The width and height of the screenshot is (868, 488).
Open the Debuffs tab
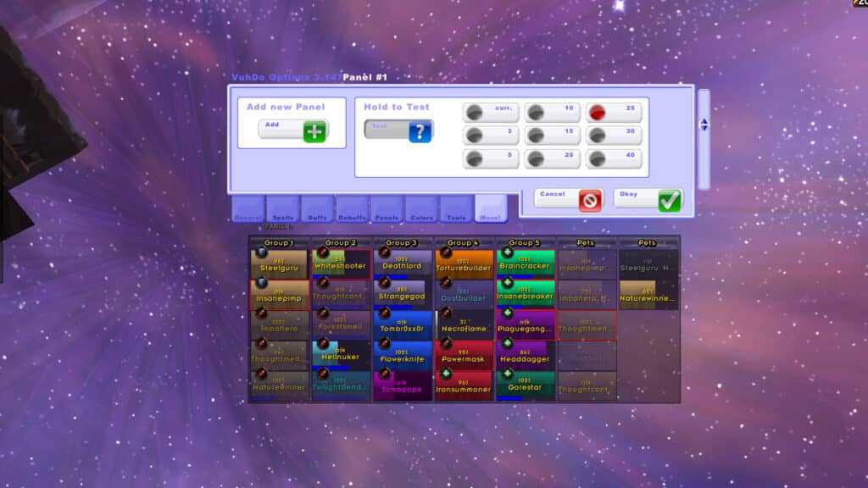[x=352, y=209]
